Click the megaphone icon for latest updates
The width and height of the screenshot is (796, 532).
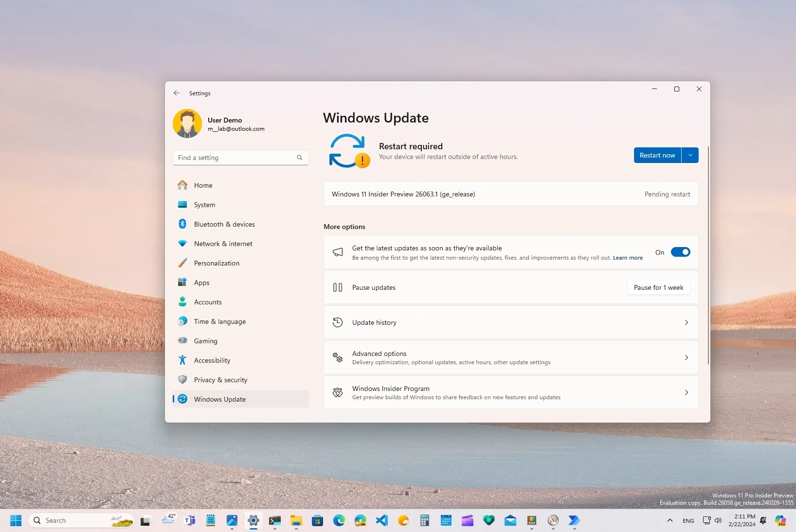pyautogui.click(x=338, y=252)
